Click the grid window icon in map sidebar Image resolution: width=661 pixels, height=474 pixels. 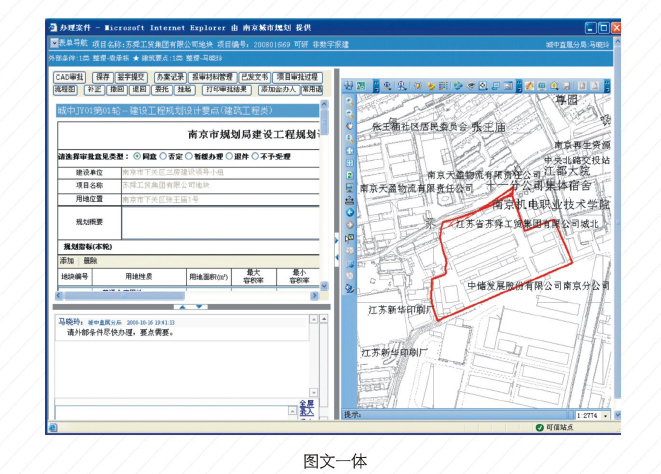(x=349, y=163)
